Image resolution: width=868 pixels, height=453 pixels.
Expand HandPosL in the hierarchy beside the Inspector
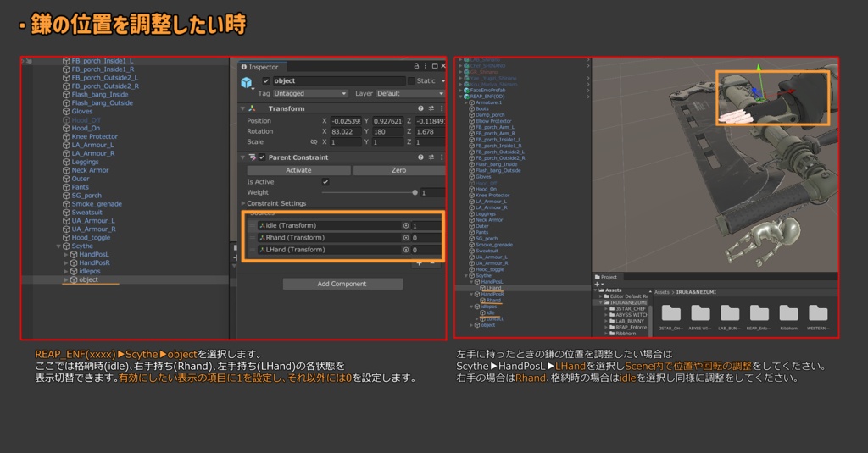pos(66,255)
